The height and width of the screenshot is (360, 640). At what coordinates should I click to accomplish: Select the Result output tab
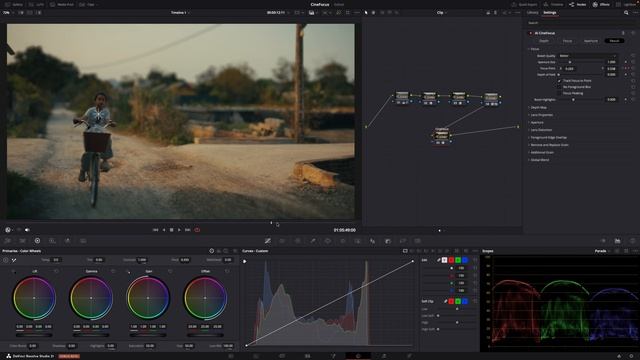tap(614, 41)
